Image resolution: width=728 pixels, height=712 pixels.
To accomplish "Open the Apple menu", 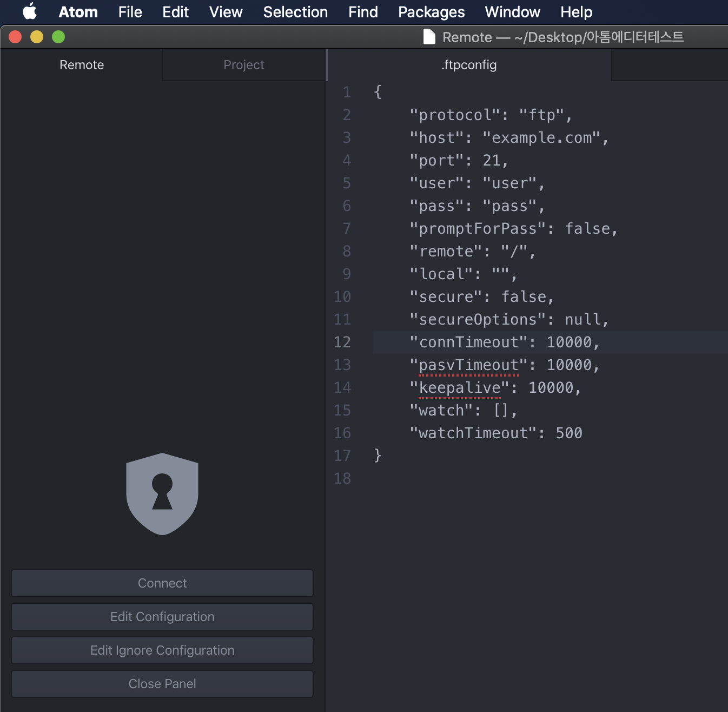I will 30,11.
